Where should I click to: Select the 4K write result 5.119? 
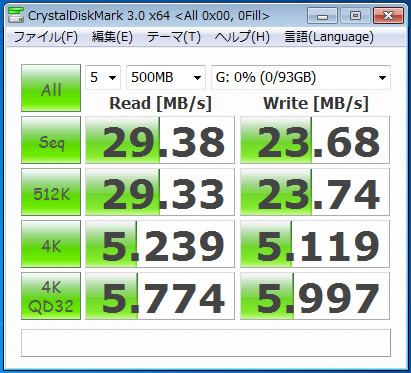[315, 244]
